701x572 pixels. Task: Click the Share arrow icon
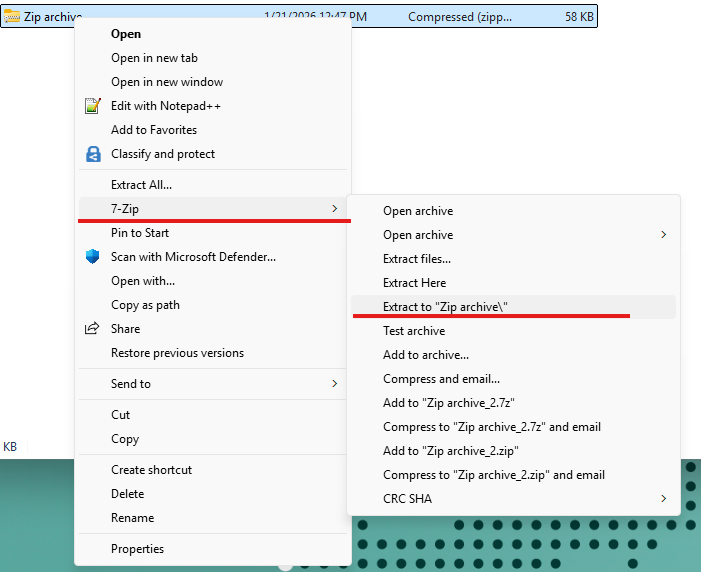93,329
